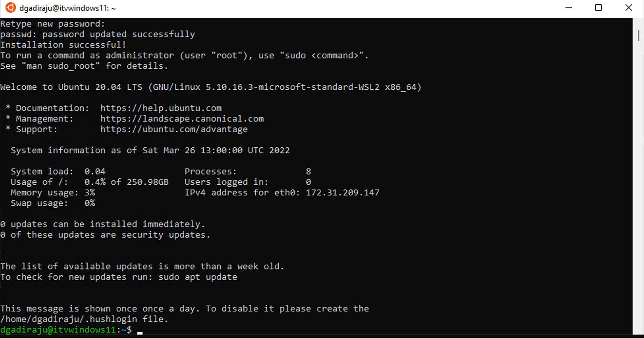Open the https://help.ubuntu.com documentation link

click(x=161, y=108)
